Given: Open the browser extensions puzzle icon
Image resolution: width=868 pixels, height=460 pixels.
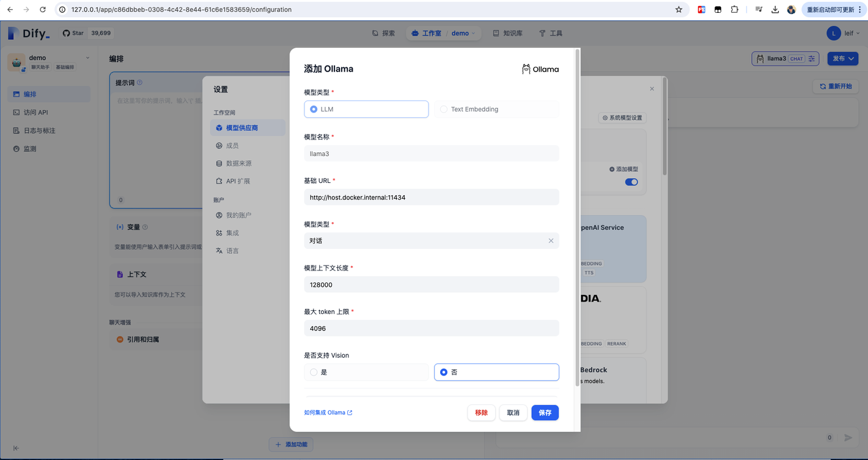Looking at the screenshot, I should tap(734, 10).
